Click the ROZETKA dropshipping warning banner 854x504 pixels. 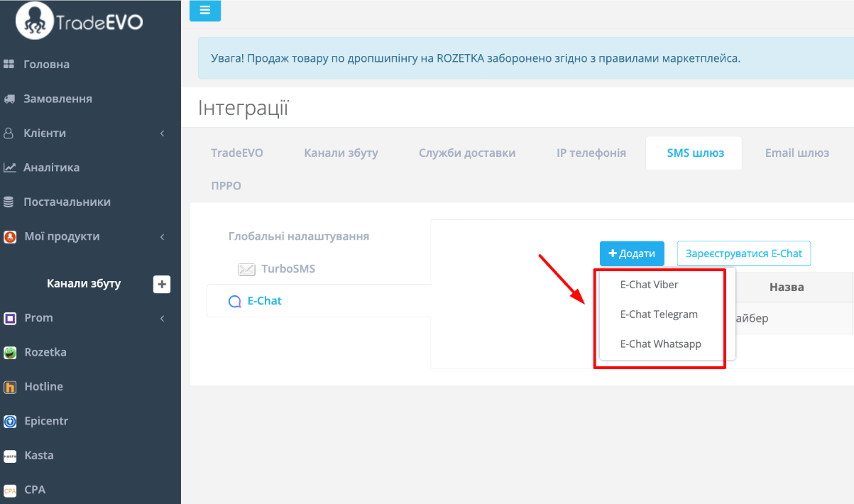[x=525, y=58]
